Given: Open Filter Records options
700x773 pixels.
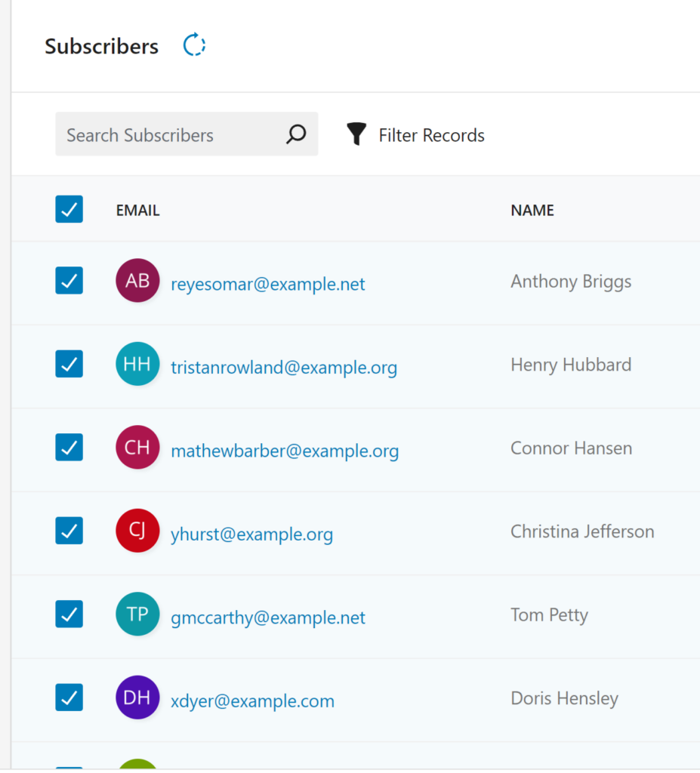Looking at the screenshot, I should point(415,134).
